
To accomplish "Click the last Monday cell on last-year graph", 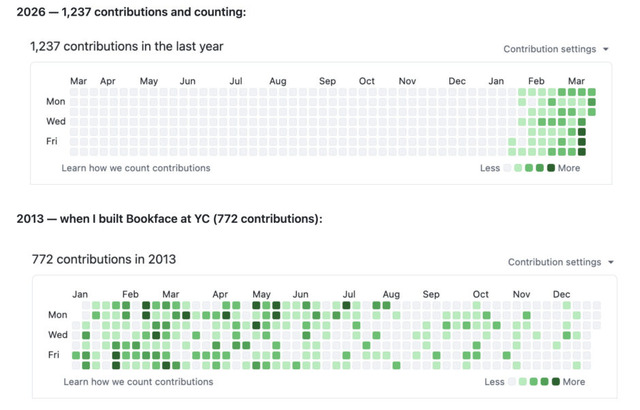I will click(x=592, y=101).
